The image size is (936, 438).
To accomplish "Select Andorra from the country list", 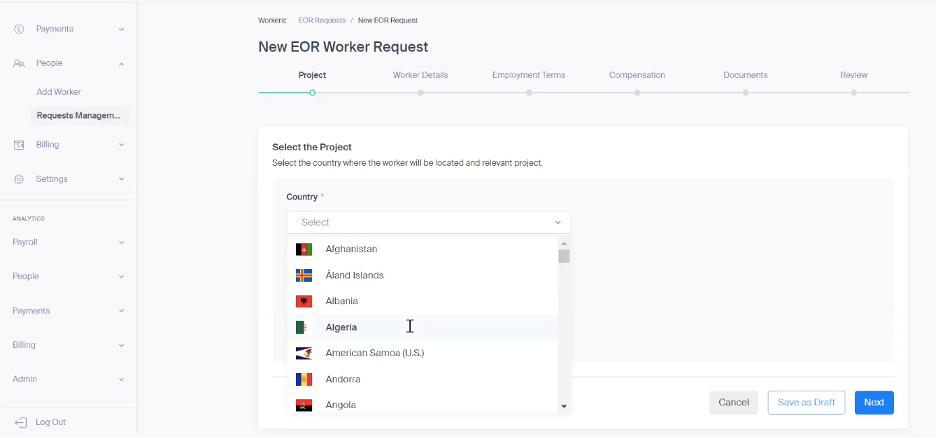I will coord(422,379).
